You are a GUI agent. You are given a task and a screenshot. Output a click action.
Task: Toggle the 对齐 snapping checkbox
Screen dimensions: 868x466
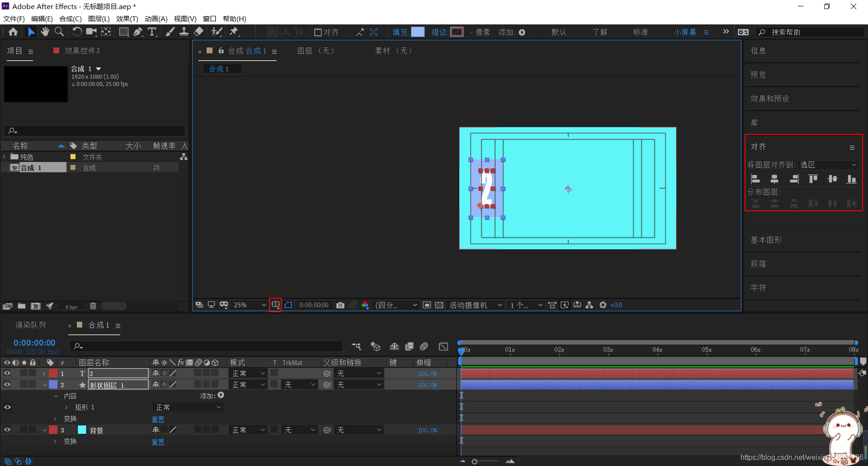318,32
